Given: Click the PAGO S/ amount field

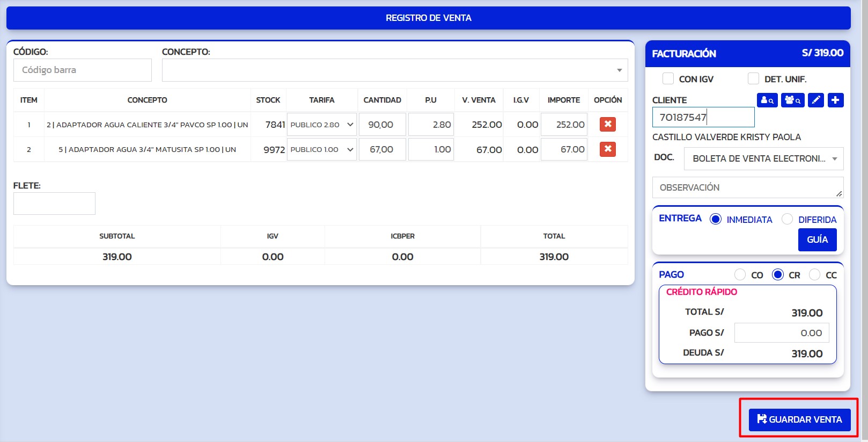Looking at the screenshot, I should 781,333.
